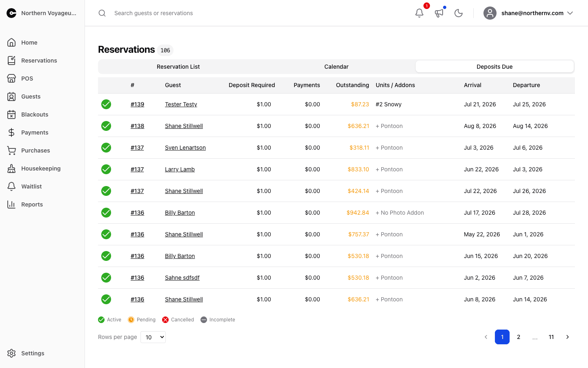Jump to page 11 of reservations
This screenshot has height=368, width=588.
(x=551, y=337)
